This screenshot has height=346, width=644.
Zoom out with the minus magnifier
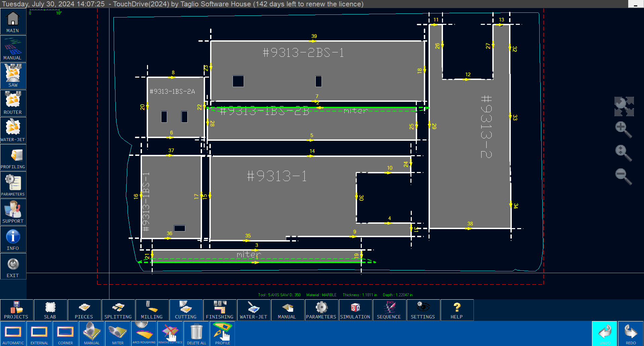pyautogui.click(x=624, y=177)
